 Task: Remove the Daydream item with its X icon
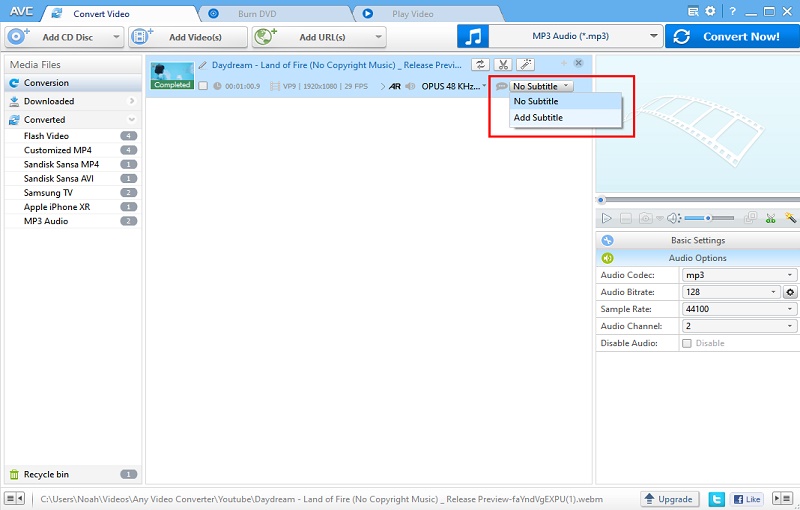tap(578, 63)
